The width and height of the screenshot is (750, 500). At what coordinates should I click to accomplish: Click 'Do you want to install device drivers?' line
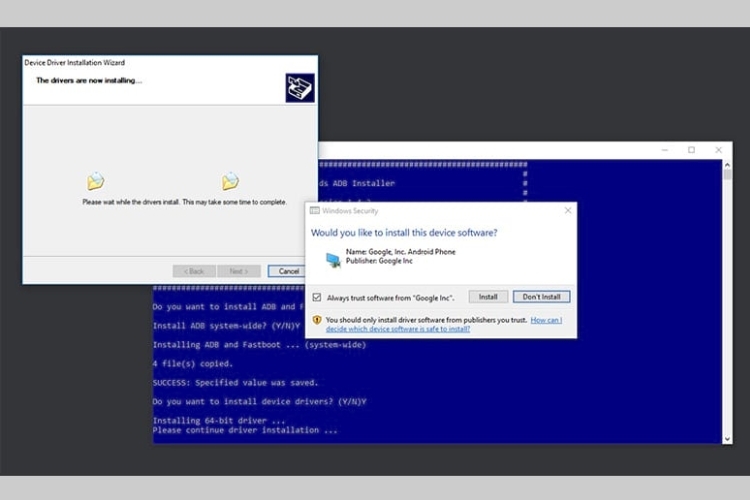tap(259, 401)
